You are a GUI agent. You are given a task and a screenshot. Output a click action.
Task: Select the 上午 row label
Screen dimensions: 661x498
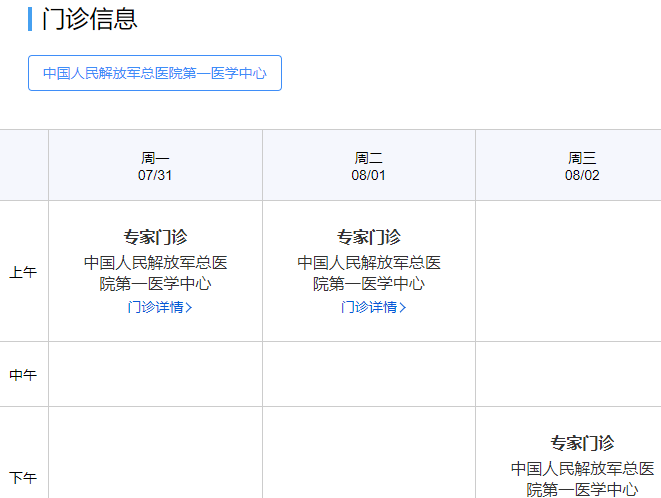pos(23,272)
